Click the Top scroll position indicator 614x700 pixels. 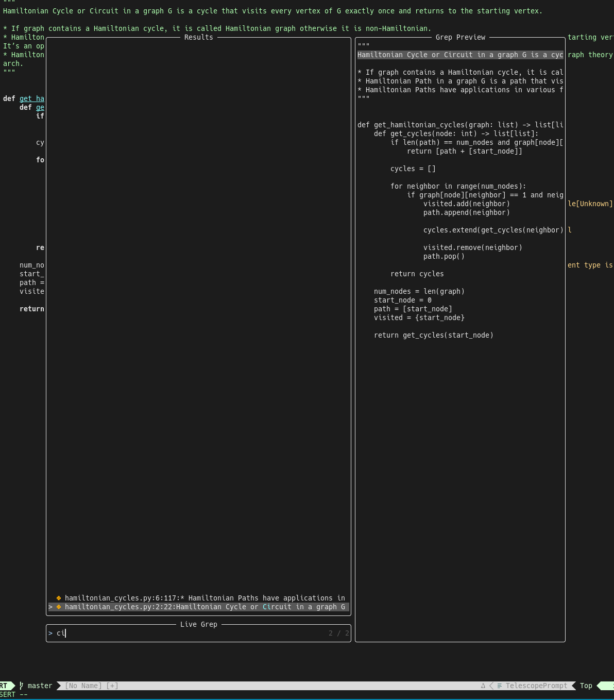[x=586, y=686]
